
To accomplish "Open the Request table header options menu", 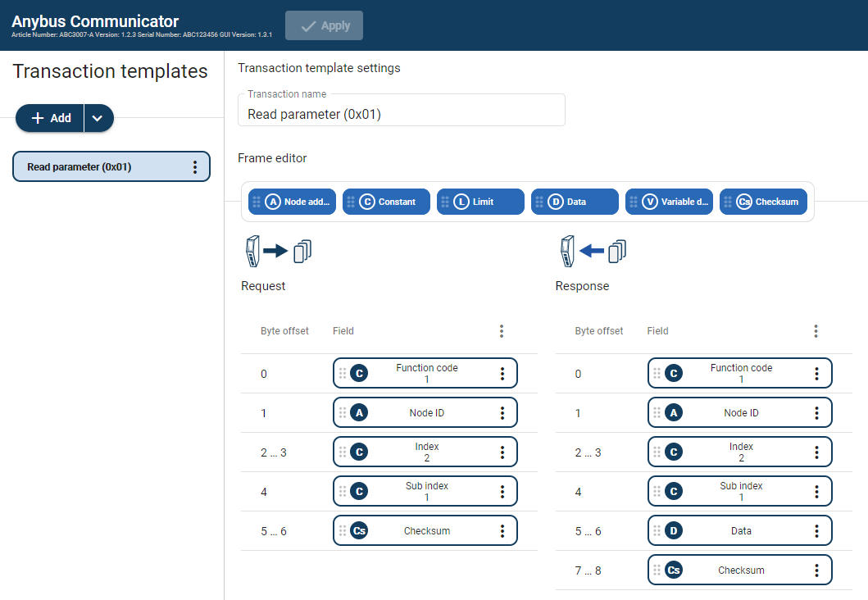I will click(x=502, y=331).
